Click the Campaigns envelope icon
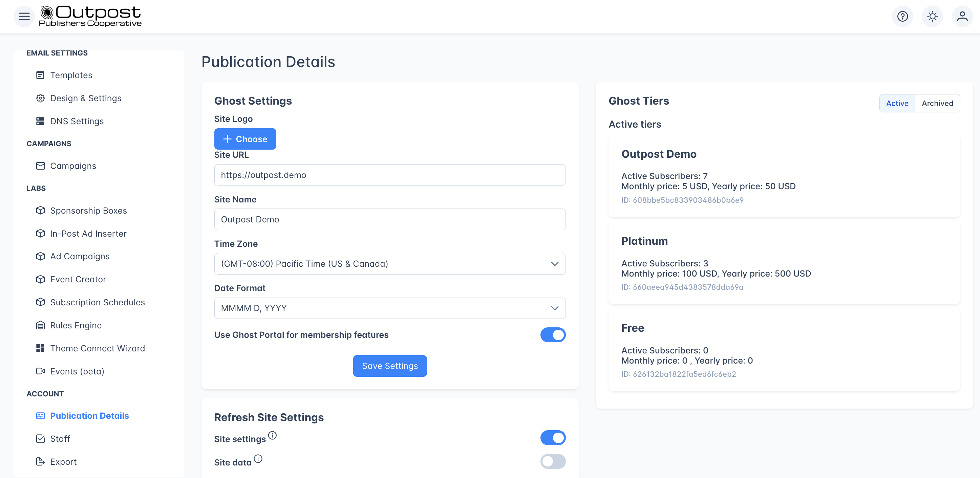980x478 pixels. coord(40,166)
